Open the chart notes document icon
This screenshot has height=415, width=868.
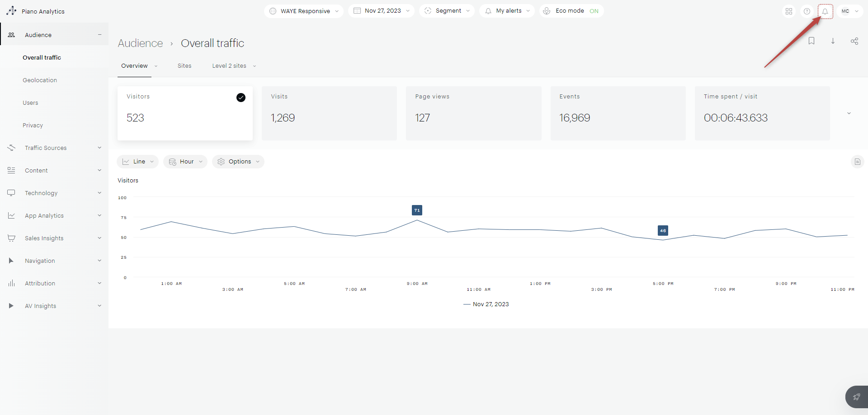(857, 162)
